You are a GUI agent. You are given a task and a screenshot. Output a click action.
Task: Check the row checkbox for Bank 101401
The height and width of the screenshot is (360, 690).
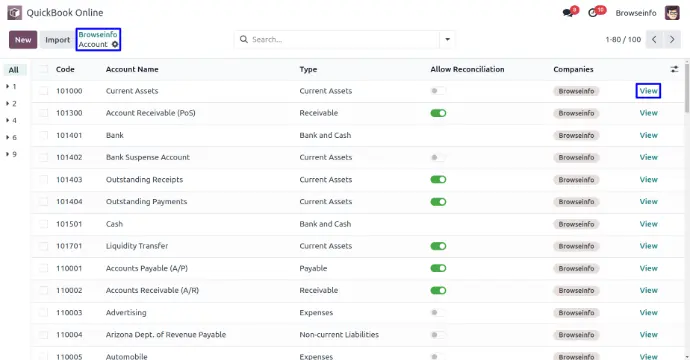(43, 135)
